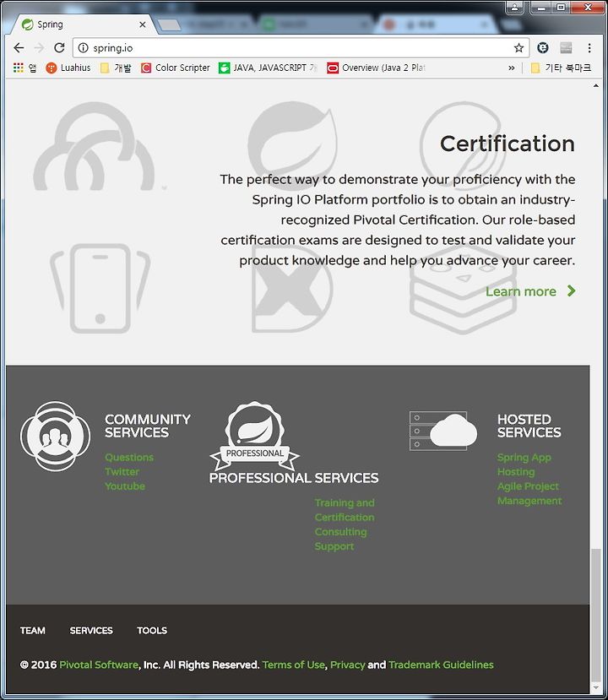Click the site info icon in the address bar
Viewport: 608px width, 700px height.
(83, 48)
